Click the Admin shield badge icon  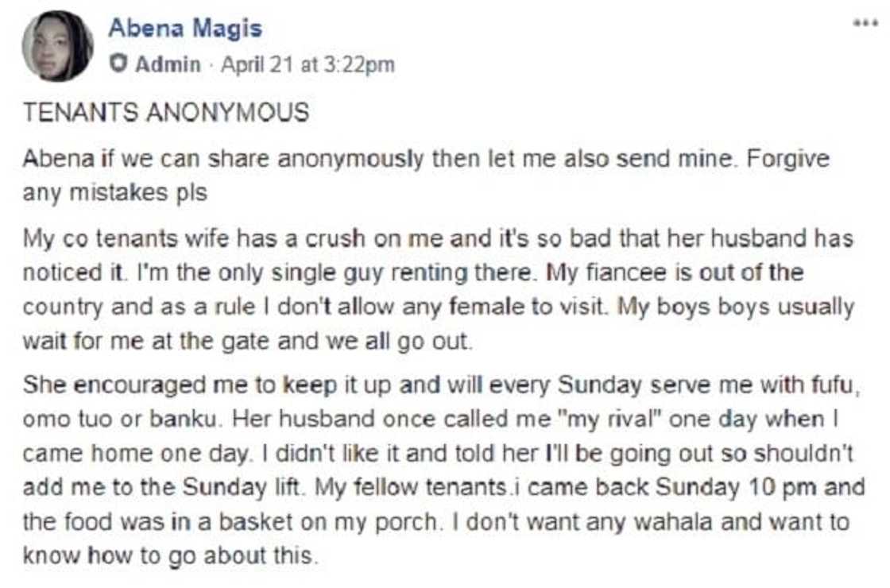pyautogui.click(x=118, y=64)
